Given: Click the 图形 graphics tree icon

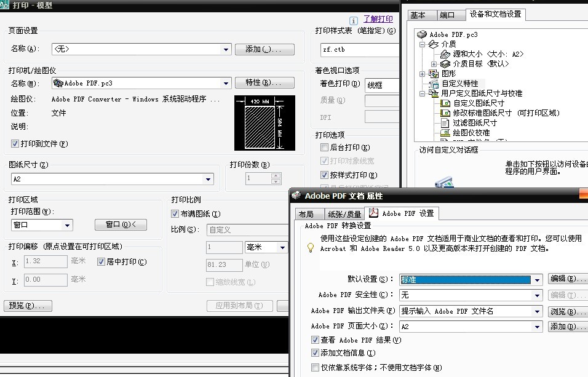Looking at the screenshot, I should pyautogui.click(x=434, y=74).
